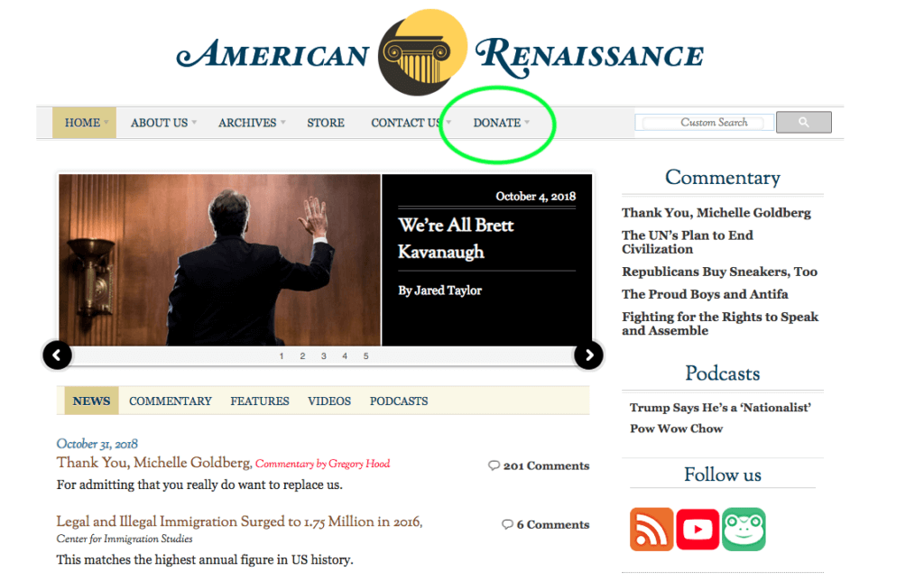Screen dimensions: 924x581
Task: Jump to slide 5 in carousel
Action: click(x=366, y=355)
